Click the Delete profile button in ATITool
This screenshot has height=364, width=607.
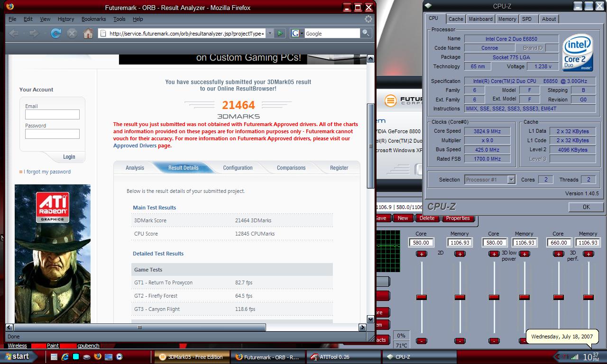tap(427, 218)
